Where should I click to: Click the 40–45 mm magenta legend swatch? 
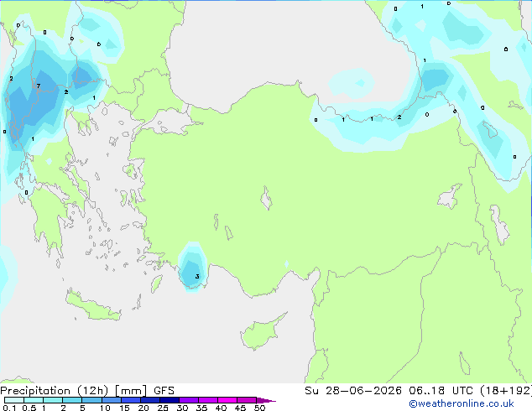227,400
